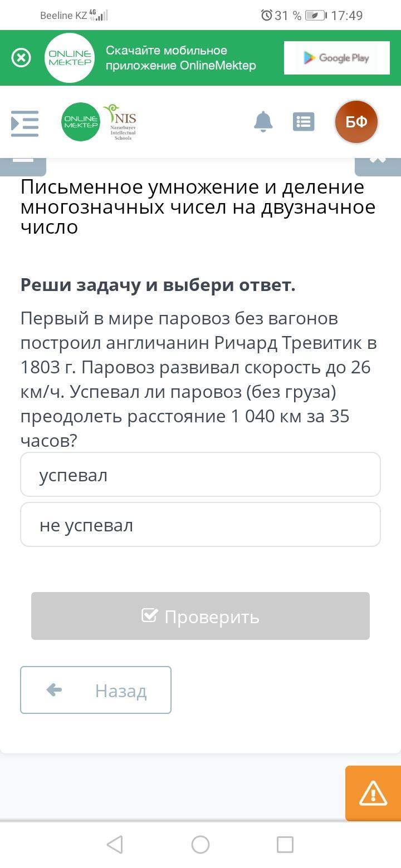Tap the OnlineMektep banner logo
401x868 pixels.
click(x=70, y=58)
